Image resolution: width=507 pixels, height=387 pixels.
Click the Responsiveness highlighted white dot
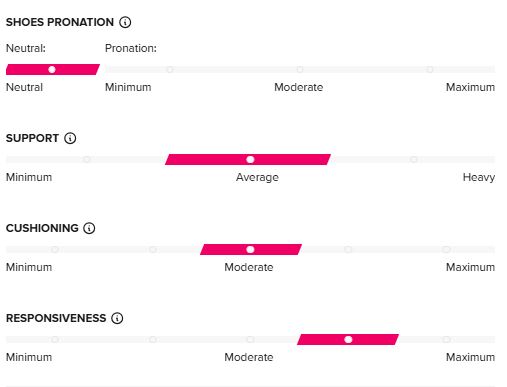tap(348, 339)
